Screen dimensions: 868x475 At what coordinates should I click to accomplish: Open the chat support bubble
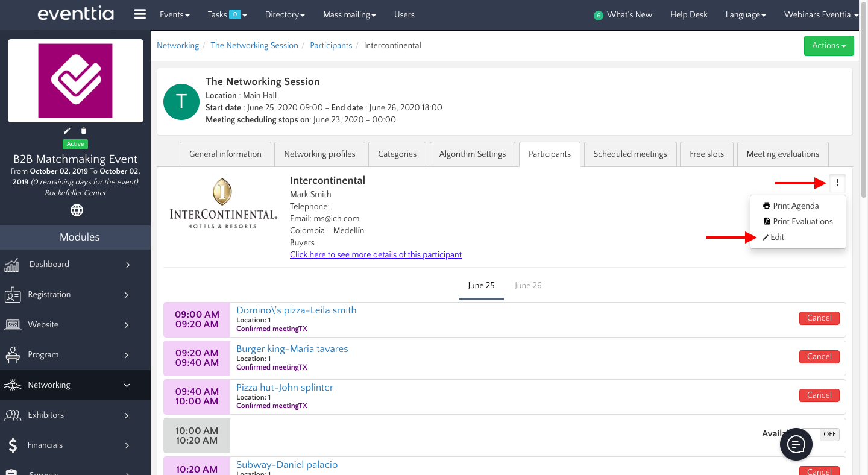796,445
